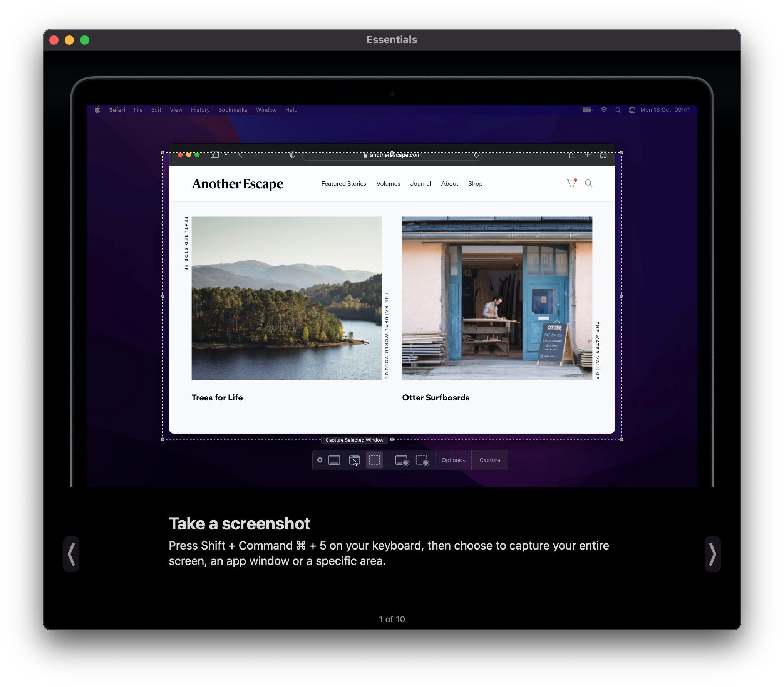
Task: Expand the tab group chevron next to sidebar
Action: pos(226,155)
